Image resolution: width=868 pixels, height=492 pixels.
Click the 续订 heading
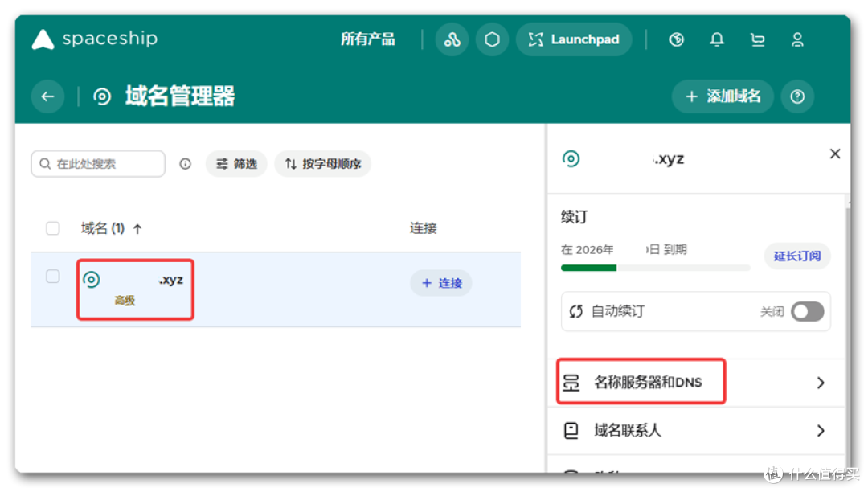point(574,217)
